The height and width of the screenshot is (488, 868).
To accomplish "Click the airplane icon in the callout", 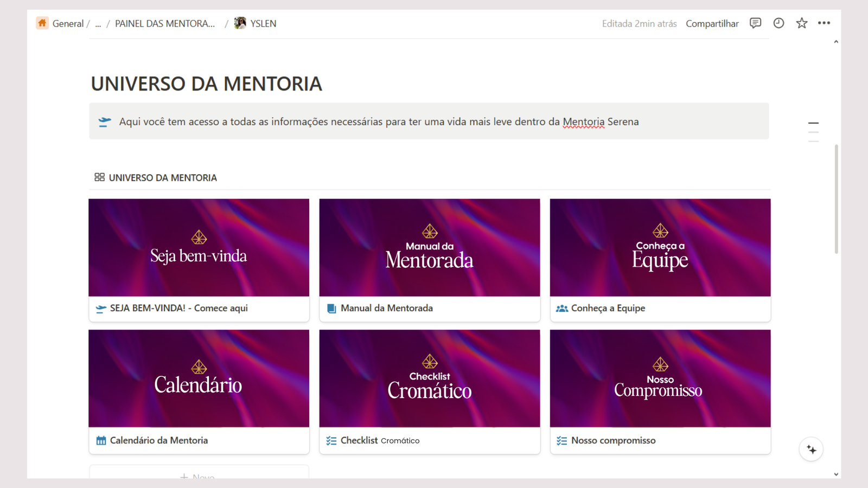I will pyautogui.click(x=105, y=121).
